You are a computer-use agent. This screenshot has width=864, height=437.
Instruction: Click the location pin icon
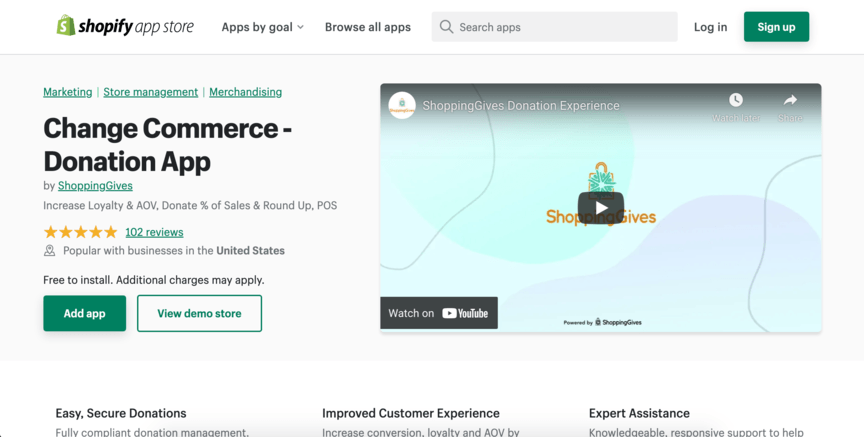tap(50, 251)
